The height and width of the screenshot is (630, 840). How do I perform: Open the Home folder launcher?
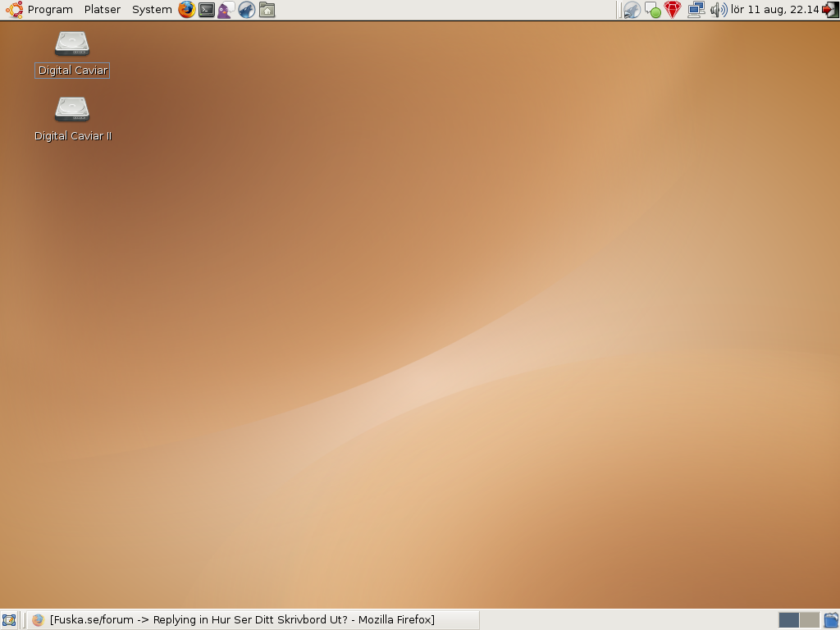(x=267, y=10)
